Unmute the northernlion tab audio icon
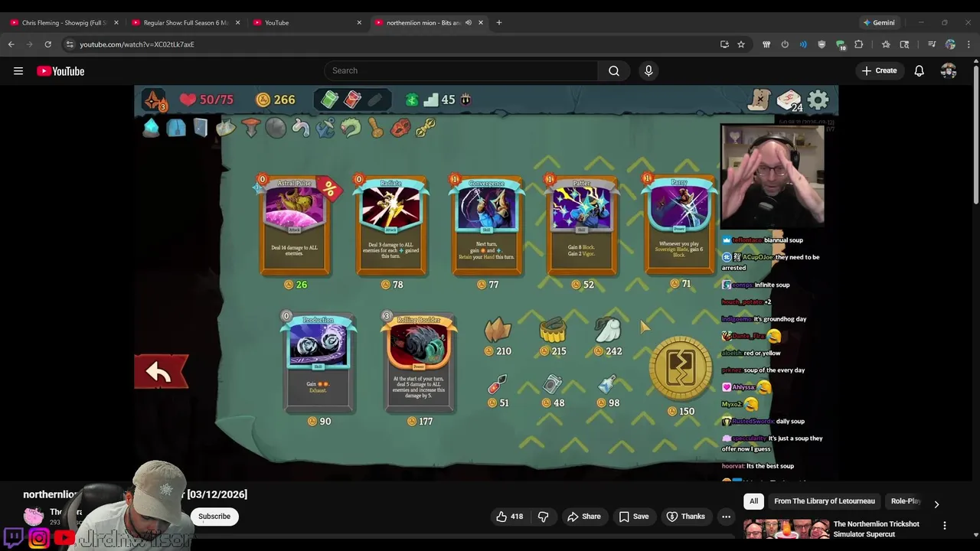The height and width of the screenshot is (551, 980). (x=469, y=23)
